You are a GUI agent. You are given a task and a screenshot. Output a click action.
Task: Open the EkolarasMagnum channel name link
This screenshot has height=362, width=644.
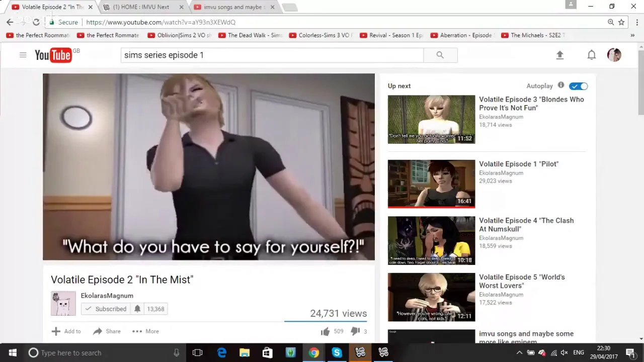pos(107,296)
